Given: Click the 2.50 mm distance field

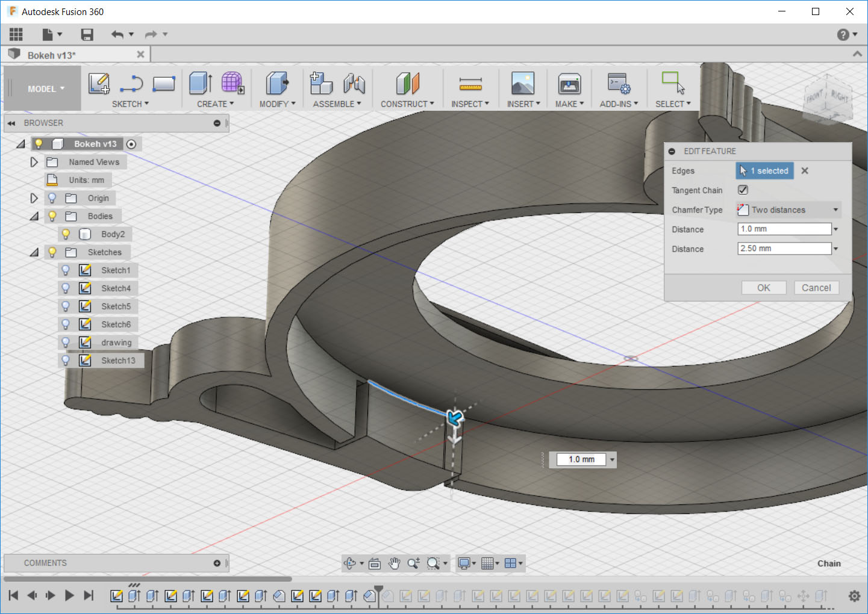Looking at the screenshot, I should tap(784, 249).
